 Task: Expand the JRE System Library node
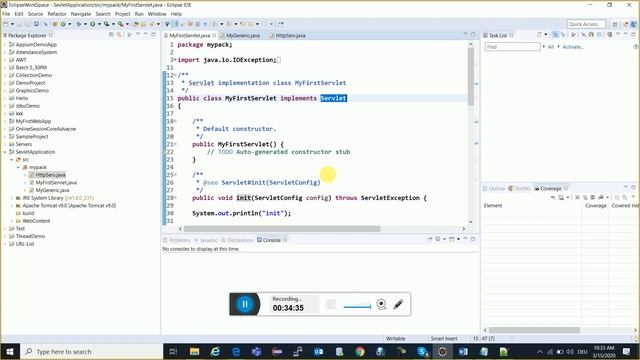(x=12, y=198)
